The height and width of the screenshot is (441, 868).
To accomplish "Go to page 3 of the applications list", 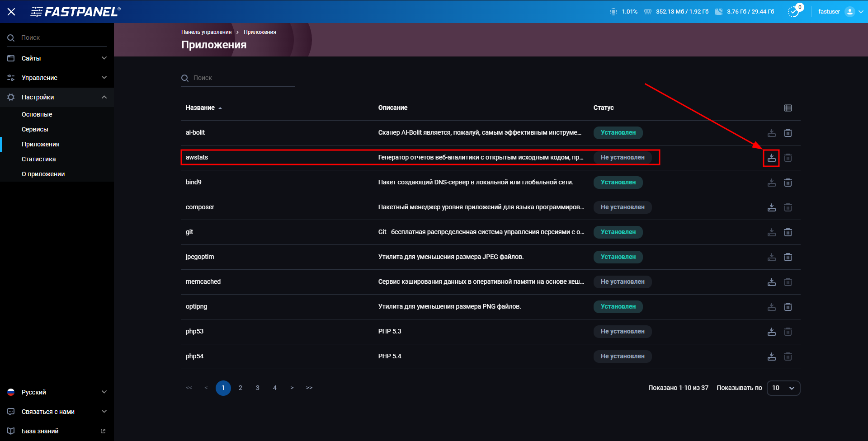I will 257,388.
